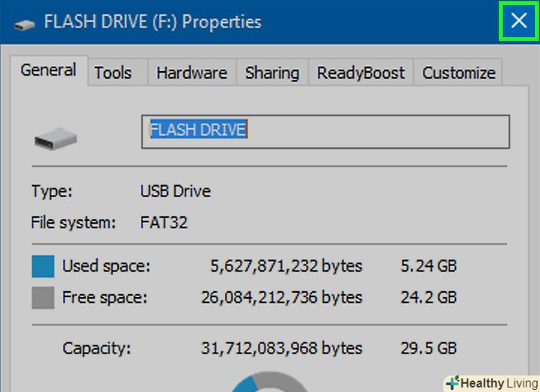Click the drive icon in the title bar

24,23
